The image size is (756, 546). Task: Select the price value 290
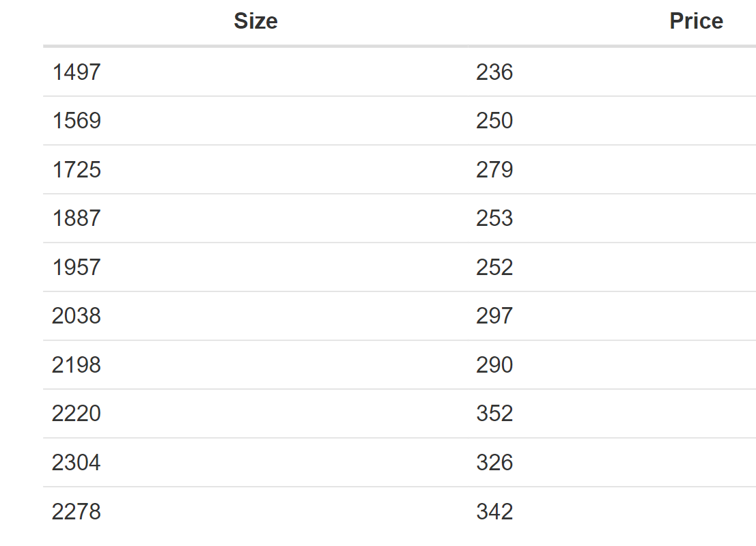click(x=494, y=365)
